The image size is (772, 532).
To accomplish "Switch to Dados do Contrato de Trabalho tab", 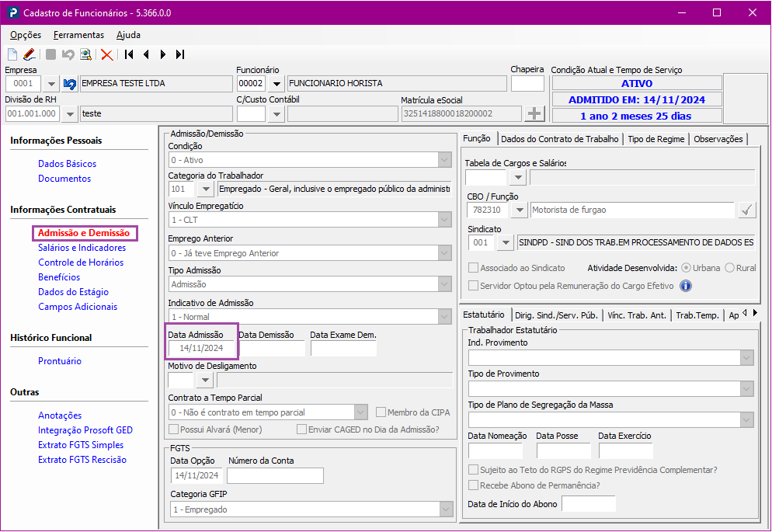I will click(x=560, y=139).
